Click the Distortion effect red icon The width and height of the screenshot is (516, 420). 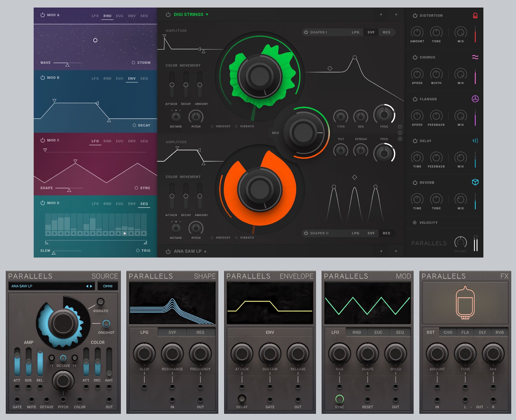point(475,15)
